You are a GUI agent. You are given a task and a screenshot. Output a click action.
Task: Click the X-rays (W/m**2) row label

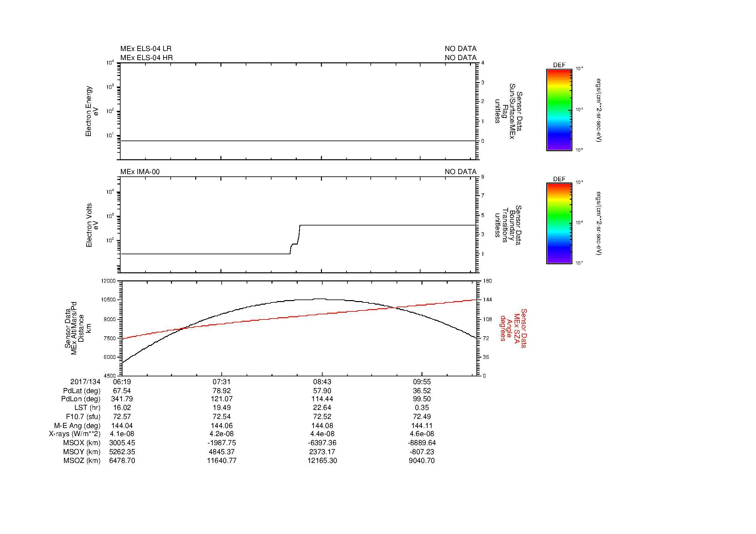coord(74,434)
